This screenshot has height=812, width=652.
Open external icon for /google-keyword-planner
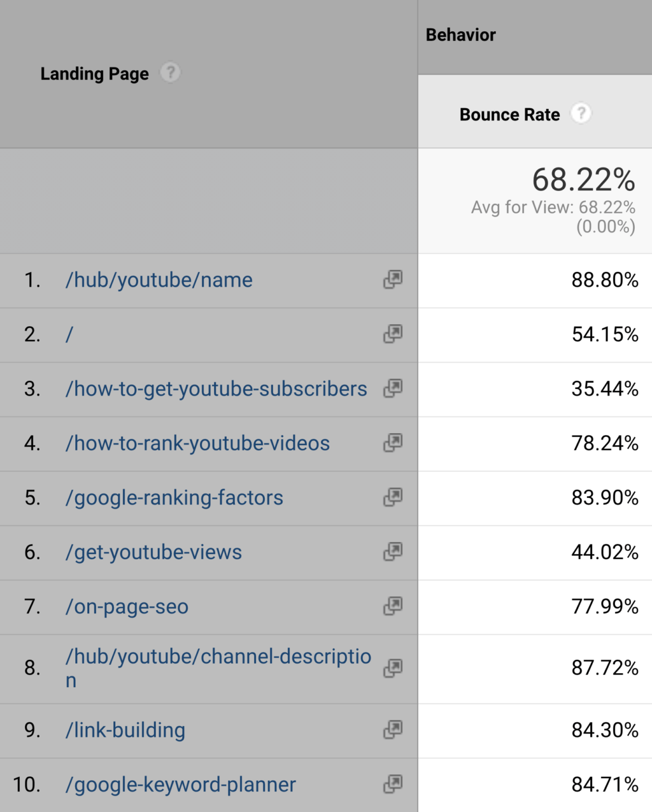click(393, 784)
